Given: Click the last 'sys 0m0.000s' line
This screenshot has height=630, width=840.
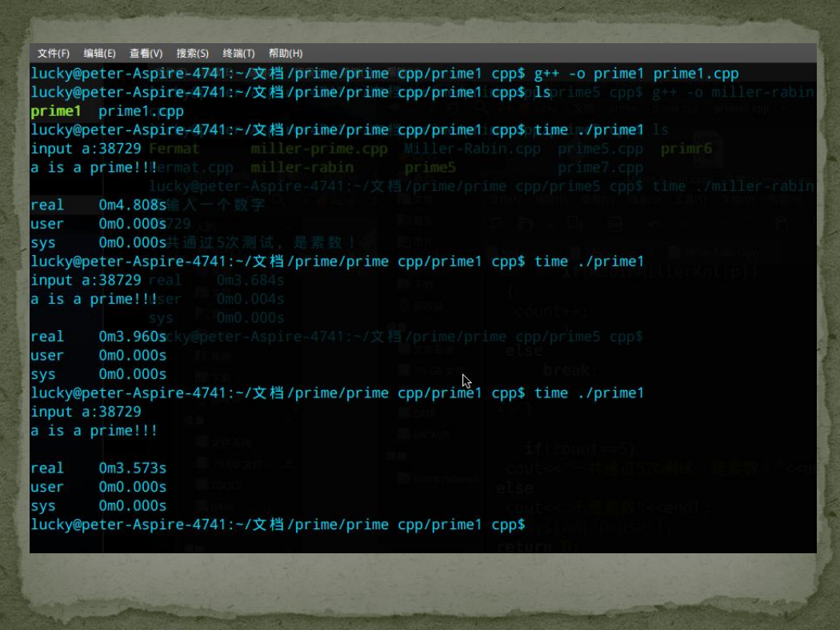Looking at the screenshot, I should 98,506.
